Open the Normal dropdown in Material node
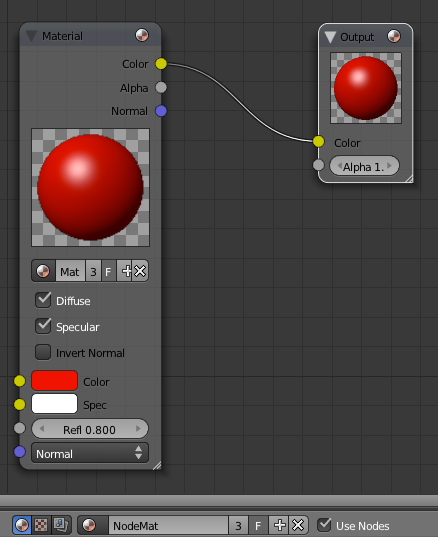Viewport: 438px width, 537px height. pyautogui.click(x=90, y=453)
